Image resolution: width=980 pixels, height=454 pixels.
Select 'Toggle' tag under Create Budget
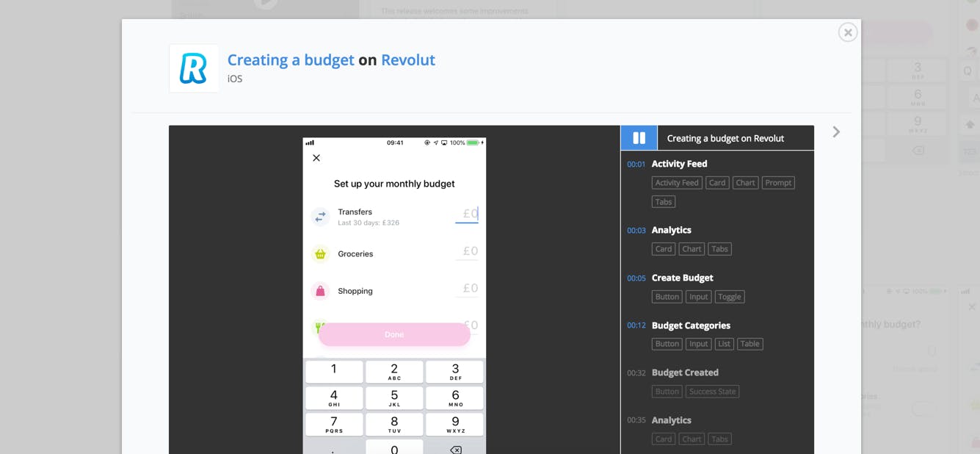pyautogui.click(x=730, y=297)
